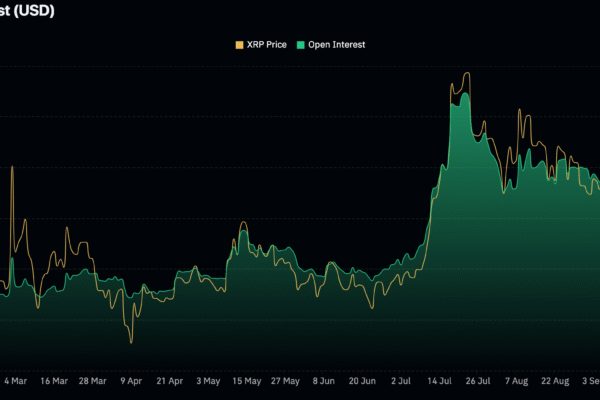This screenshot has width=600, height=400.
Task: Click the yellow XRP Price legend swatch
Action: (239, 45)
